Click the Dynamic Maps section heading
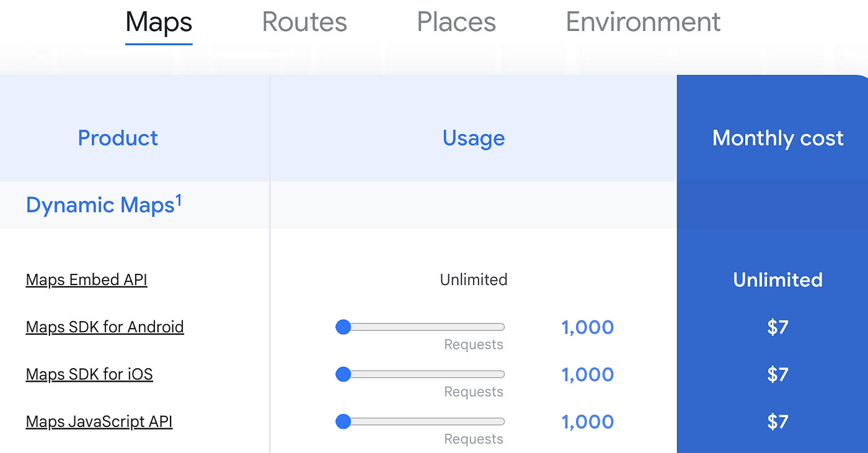 [x=104, y=205]
